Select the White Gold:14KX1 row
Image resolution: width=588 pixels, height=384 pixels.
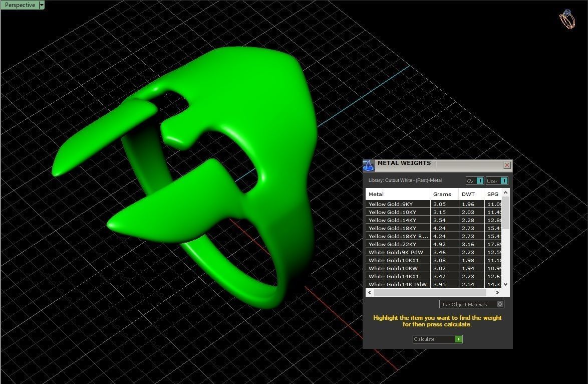(x=434, y=276)
